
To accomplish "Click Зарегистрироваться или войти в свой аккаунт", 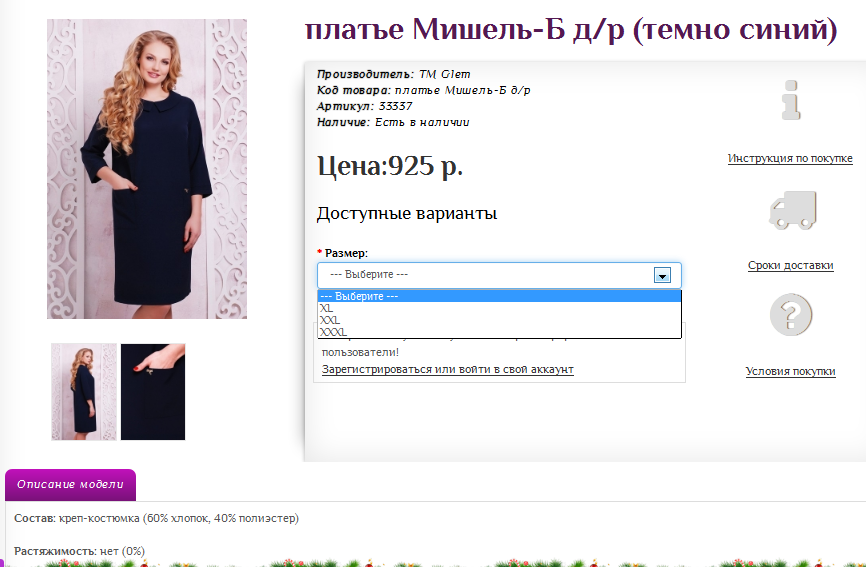I will click(x=447, y=369).
